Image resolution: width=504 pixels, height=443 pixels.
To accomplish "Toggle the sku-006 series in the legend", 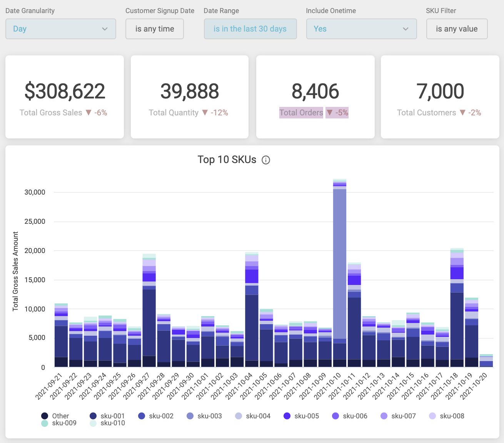I will pyautogui.click(x=335, y=416).
